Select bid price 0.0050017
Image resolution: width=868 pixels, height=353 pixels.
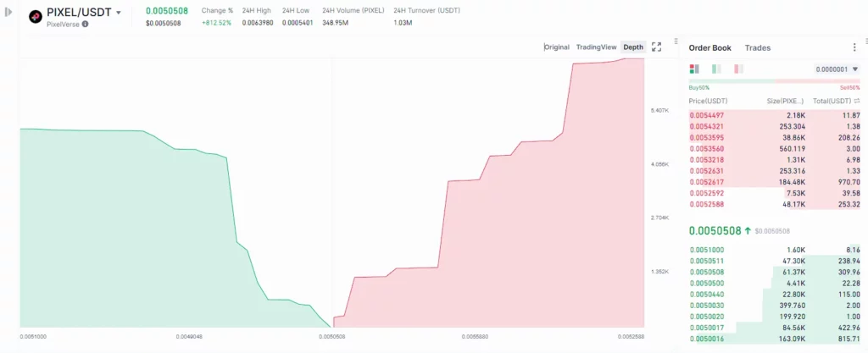(x=707, y=328)
